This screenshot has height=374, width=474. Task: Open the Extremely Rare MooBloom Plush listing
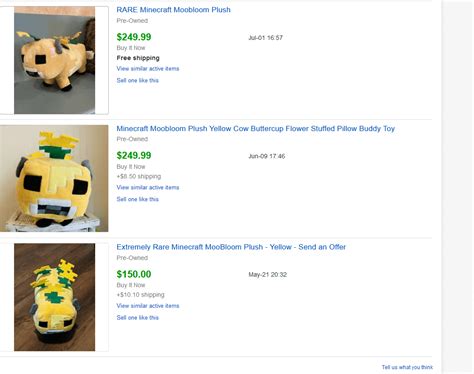pyautogui.click(x=231, y=247)
